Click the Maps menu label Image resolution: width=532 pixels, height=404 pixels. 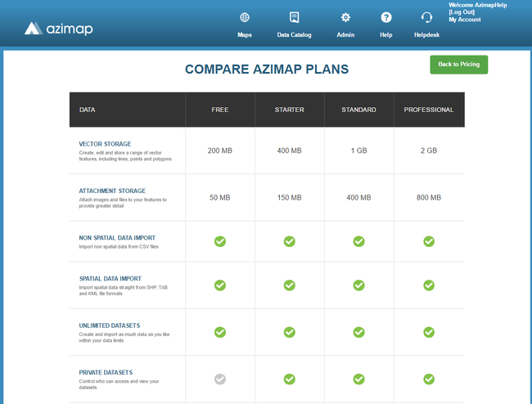coord(245,35)
